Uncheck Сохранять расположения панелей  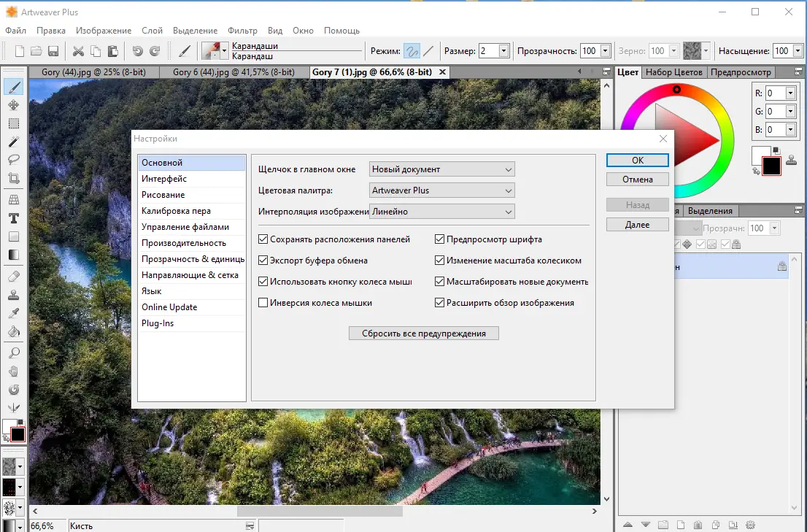pos(263,239)
